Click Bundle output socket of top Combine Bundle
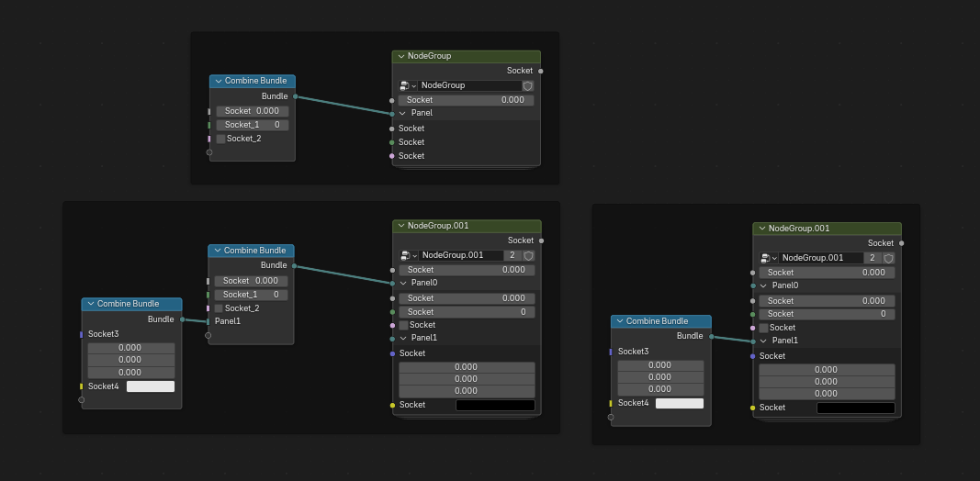The height and width of the screenshot is (481, 980). point(295,96)
